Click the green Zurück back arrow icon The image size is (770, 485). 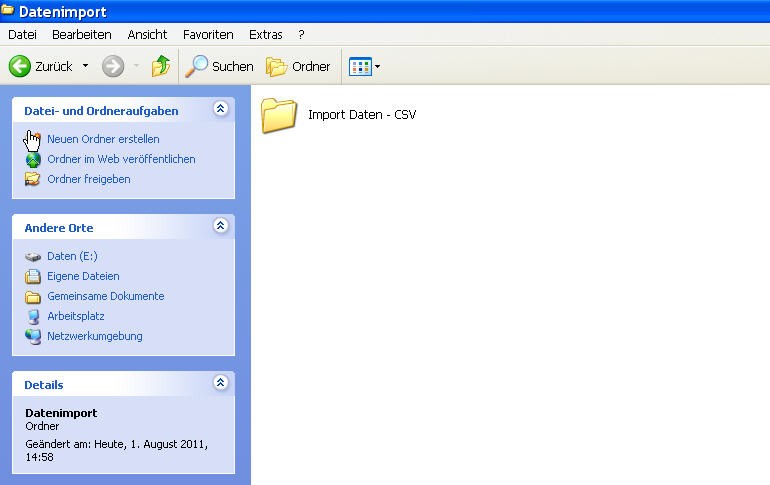tap(20, 66)
